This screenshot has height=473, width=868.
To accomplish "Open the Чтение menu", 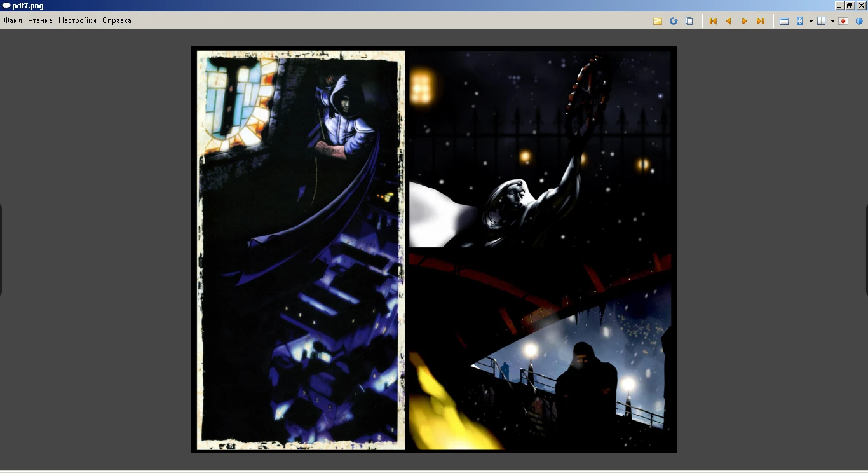I will pos(40,20).
